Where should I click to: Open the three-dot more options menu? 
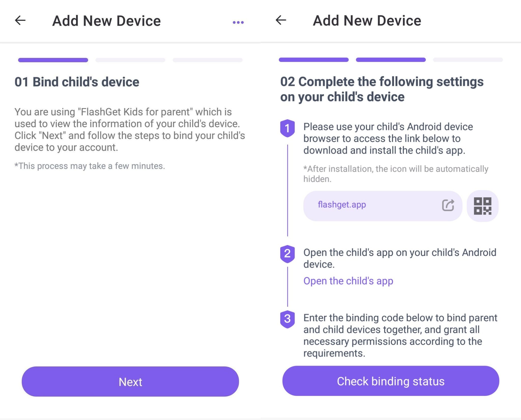(238, 22)
